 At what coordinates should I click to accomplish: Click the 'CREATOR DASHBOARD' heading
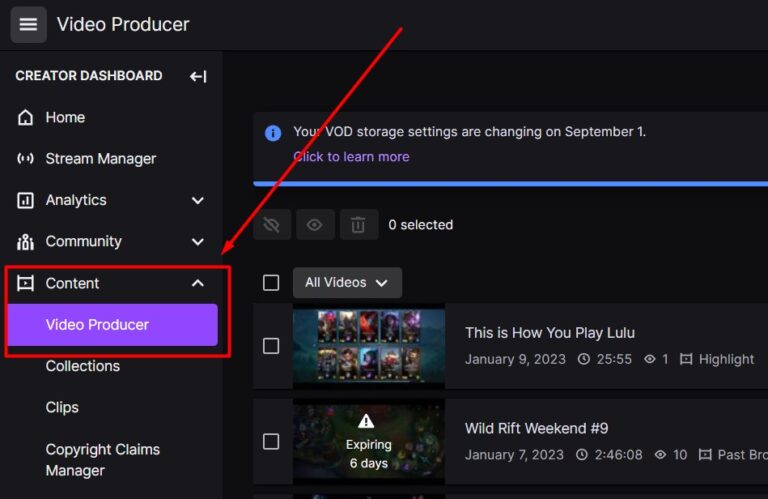(89, 76)
